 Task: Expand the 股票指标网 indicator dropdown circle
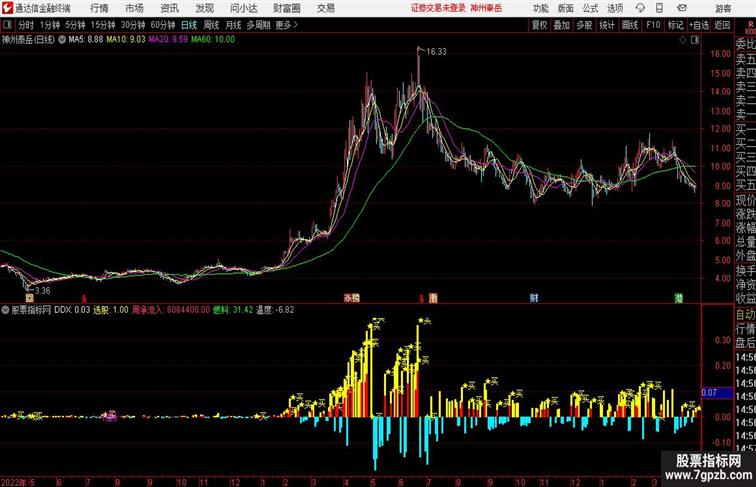click(5, 310)
